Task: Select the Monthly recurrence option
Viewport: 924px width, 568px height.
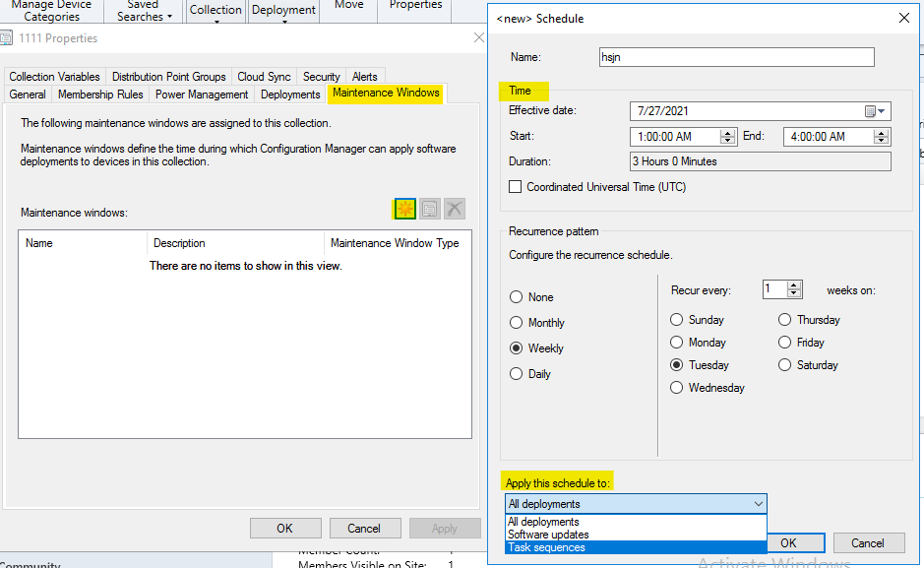Action: [537, 322]
